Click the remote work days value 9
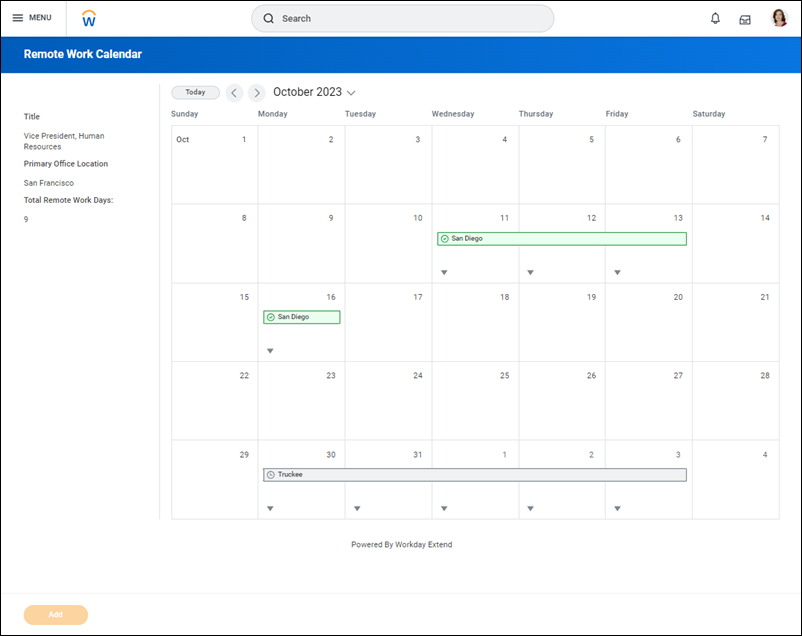This screenshot has width=802, height=636. click(26, 220)
